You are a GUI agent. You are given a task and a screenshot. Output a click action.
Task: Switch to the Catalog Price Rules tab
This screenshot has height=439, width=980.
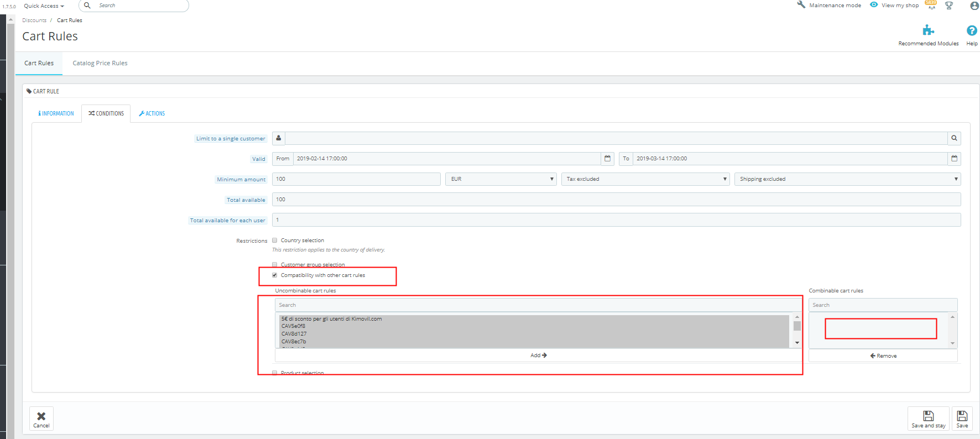point(100,64)
